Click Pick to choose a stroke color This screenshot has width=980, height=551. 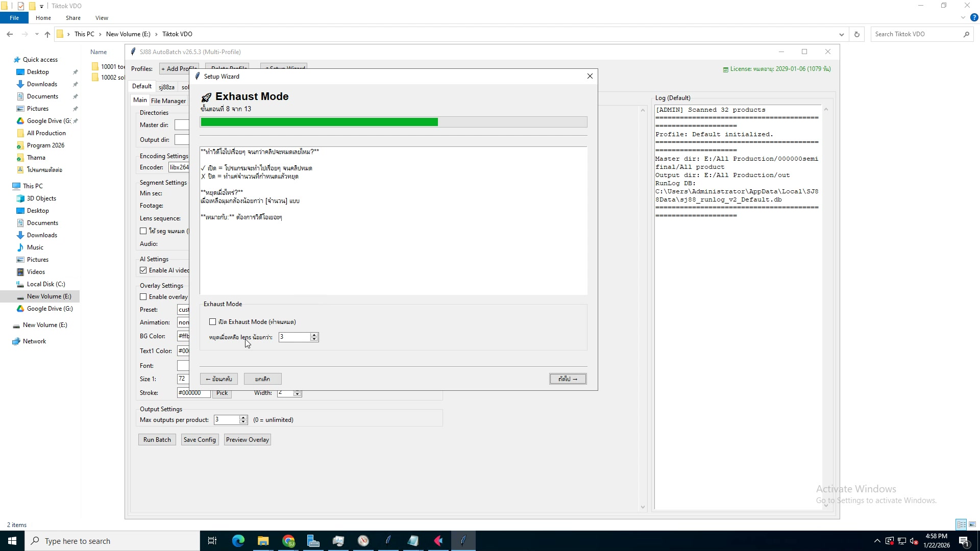coord(222,393)
